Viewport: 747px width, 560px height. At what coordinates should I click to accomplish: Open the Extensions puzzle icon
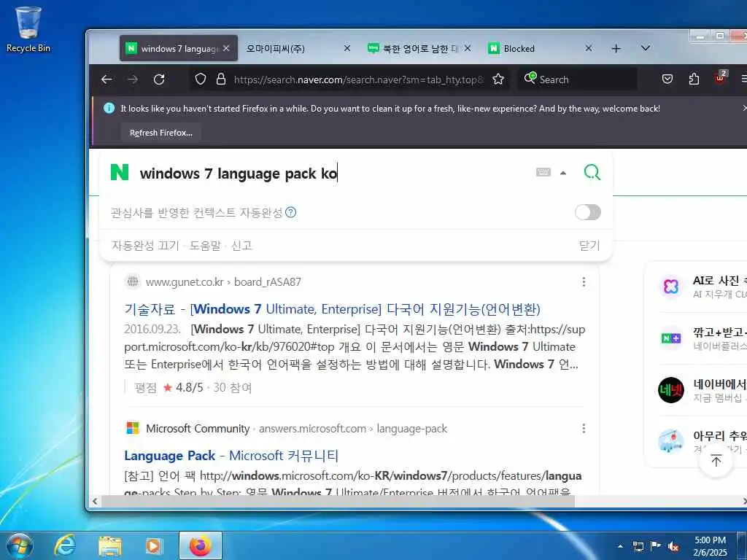click(694, 79)
